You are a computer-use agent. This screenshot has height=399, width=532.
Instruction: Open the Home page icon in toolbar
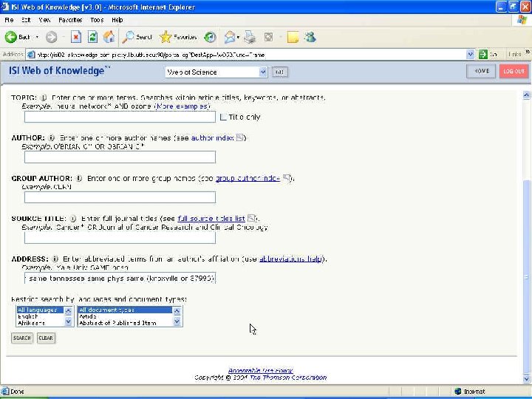pyautogui.click(x=109, y=37)
